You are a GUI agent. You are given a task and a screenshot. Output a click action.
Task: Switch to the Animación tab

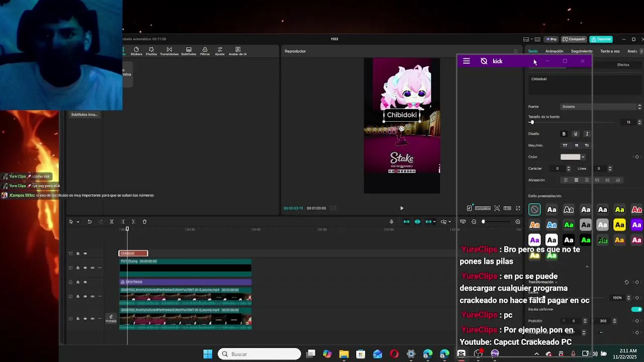coord(554,51)
